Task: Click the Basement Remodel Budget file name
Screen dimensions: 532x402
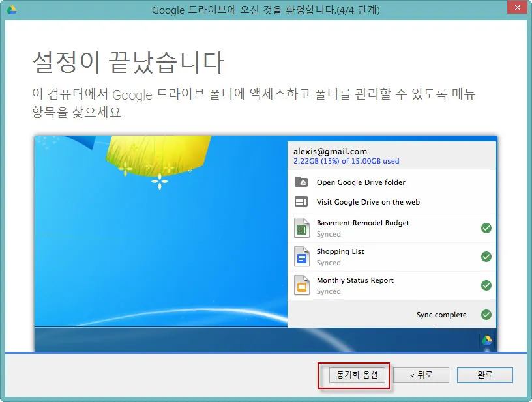Action: [x=363, y=223]
